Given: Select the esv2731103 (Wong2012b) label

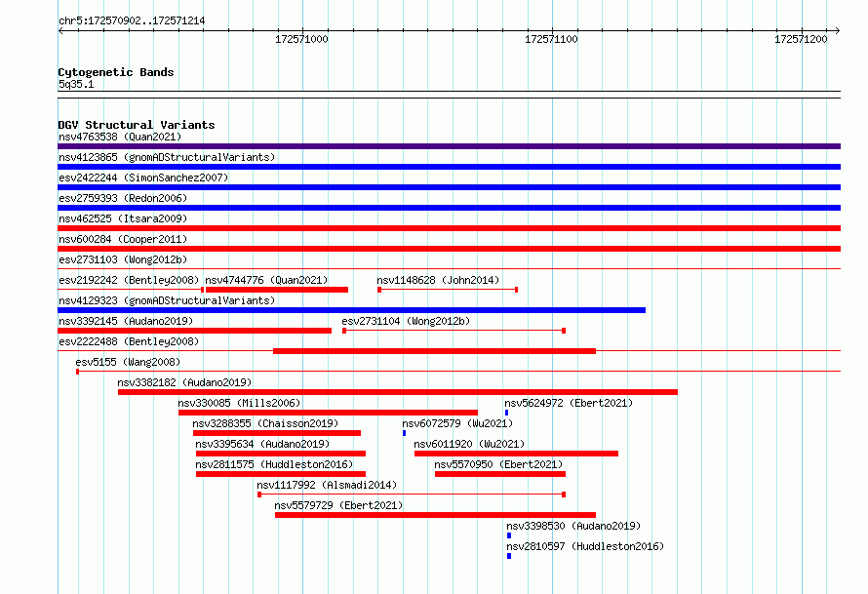Looking at the screenshot, I should pos(123,259).
